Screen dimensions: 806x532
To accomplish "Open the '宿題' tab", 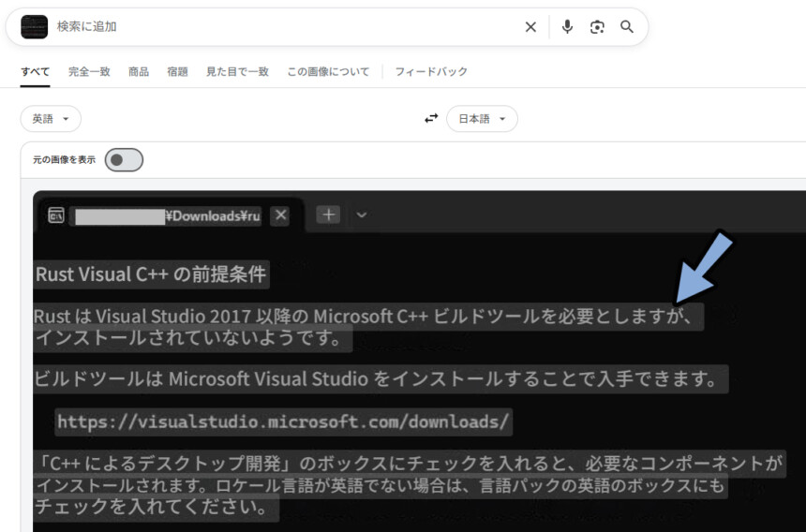I will pos(177,71).
